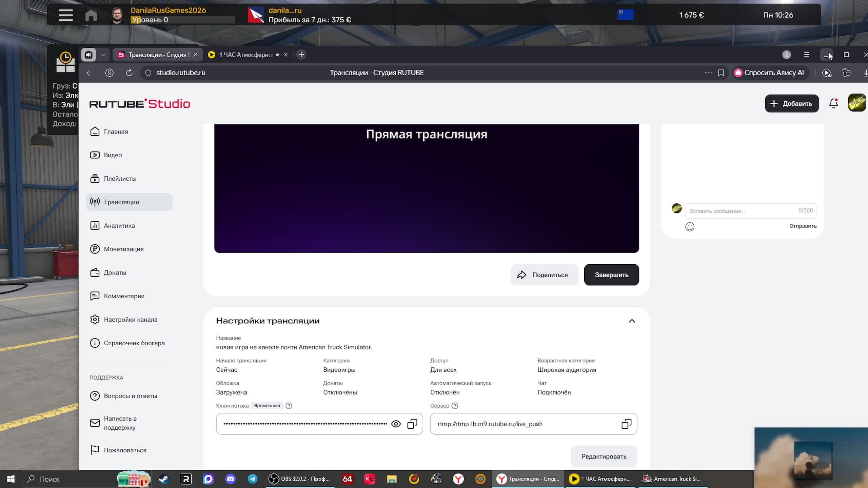
Task: Click the help icon beside Сервер
Action: tap(455, 406)
